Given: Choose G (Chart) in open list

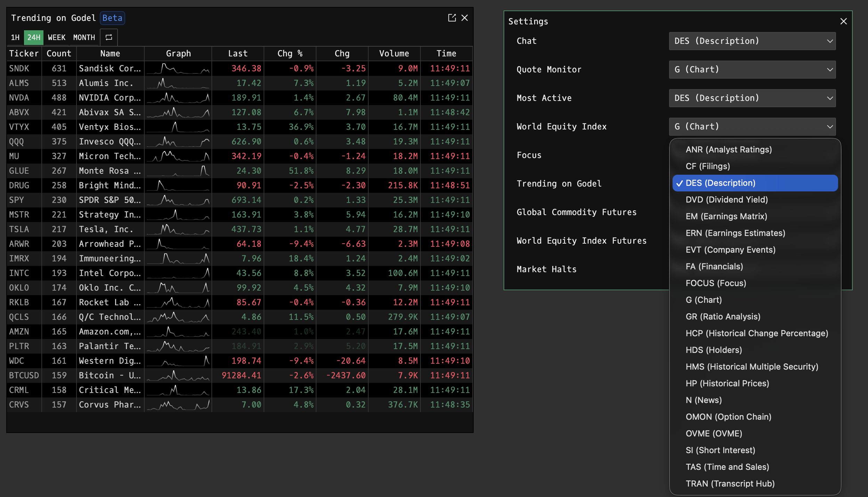Looking at the screenshot, I should [x=755, y=300].
